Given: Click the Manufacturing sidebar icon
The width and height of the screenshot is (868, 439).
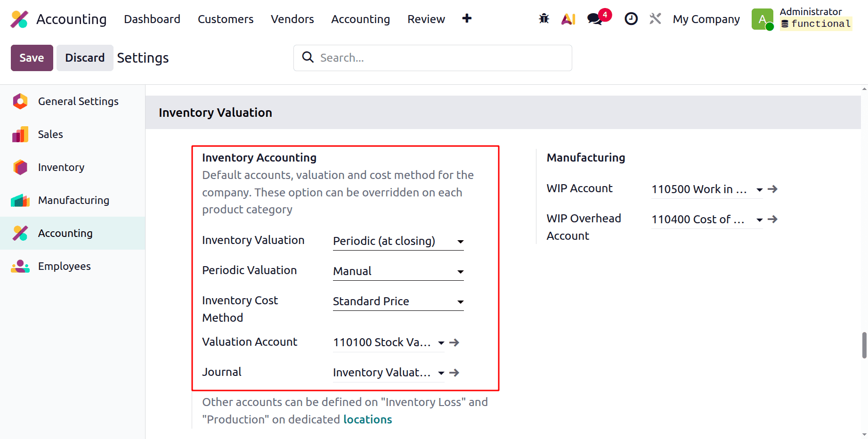Looking at the screenshot, I should 20,200.
